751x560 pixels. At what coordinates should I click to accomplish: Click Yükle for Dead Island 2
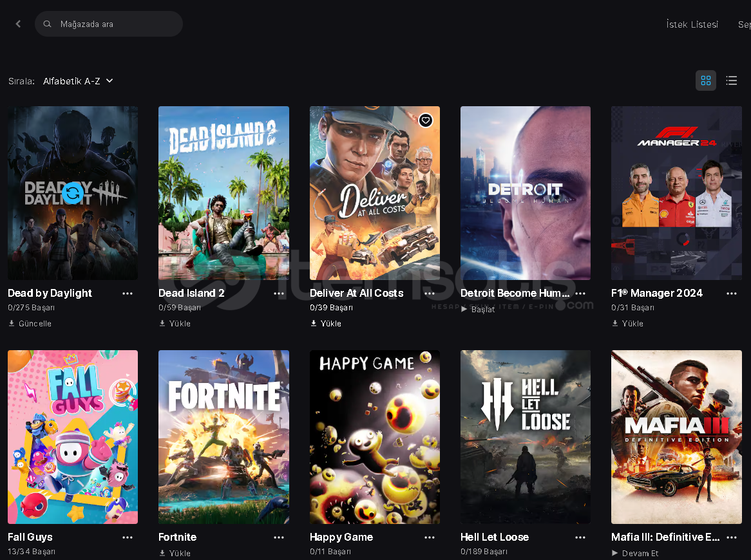[175, 324]
